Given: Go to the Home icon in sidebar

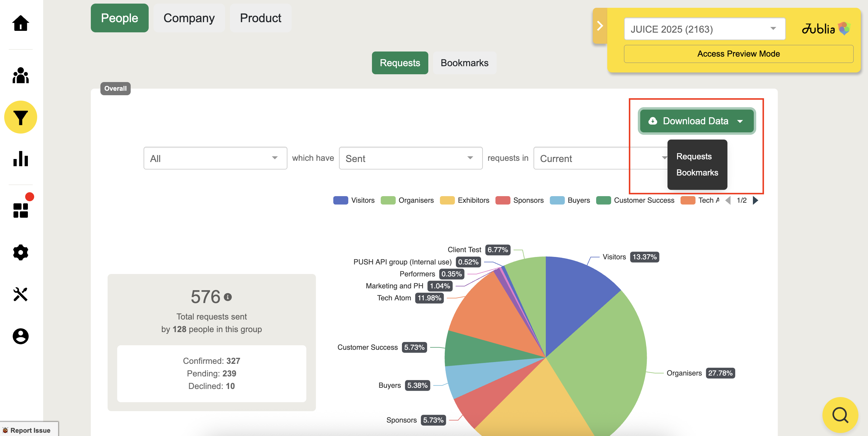Looking at the screenshot, I should pos(21,23).
